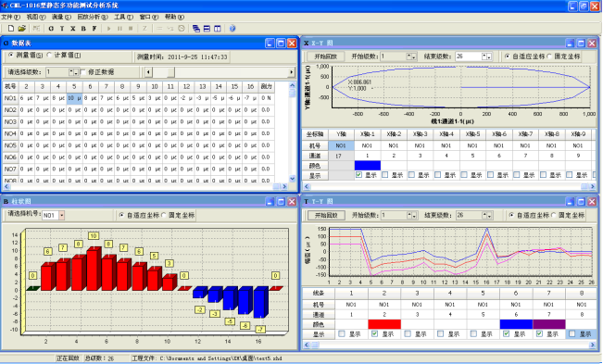Open the data table via G toolbar icon
Viewport: 603px width, 364px height.
coord(51,28)
